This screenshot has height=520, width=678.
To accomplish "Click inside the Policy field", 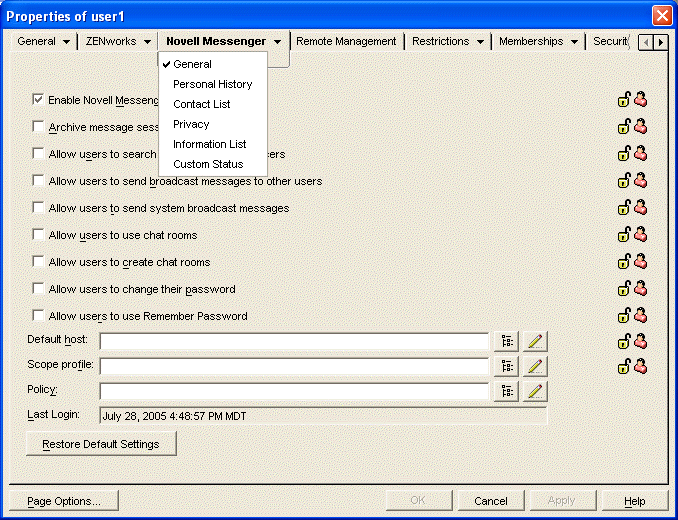I will 294,392.
